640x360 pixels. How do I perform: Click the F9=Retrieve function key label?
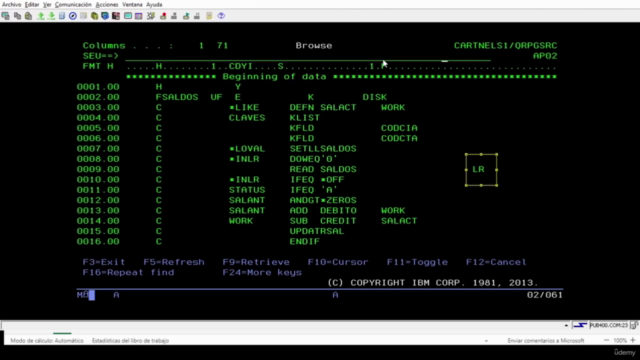(256, 262)
